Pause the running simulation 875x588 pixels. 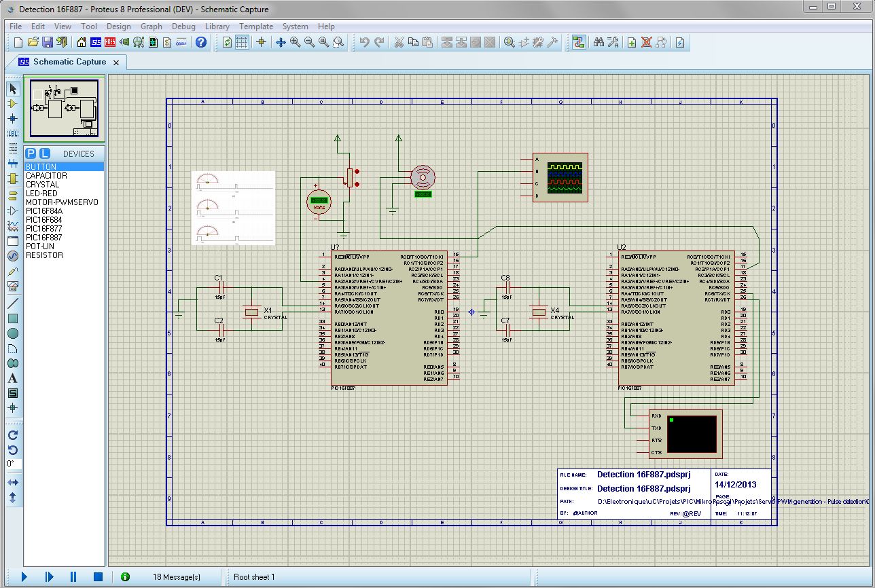coord(73,576)
